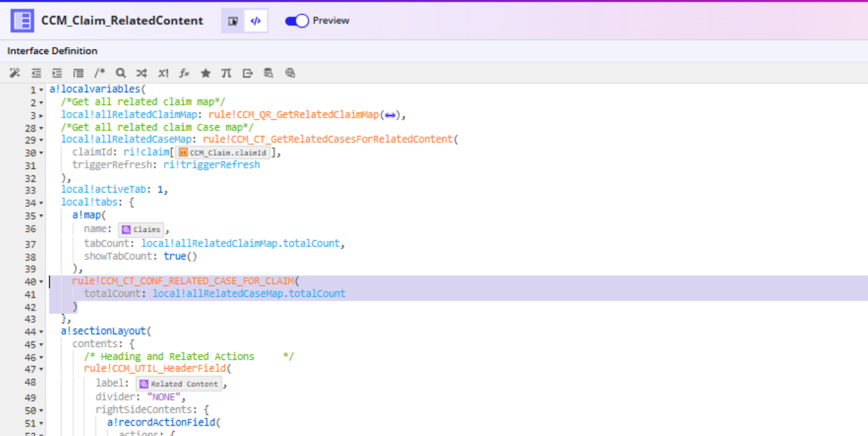868x436 pixels.
Task: Open the search magnifier in editor toolbar
Action: (x=121, y=73)
